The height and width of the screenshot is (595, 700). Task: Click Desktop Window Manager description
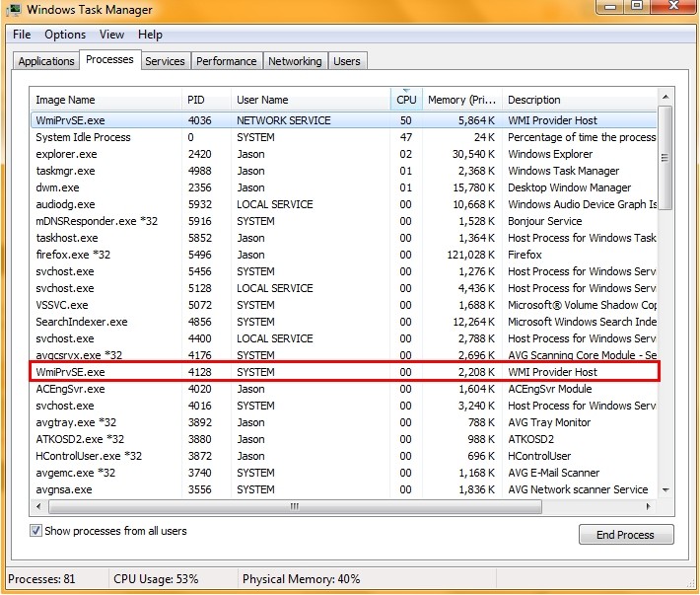pos(569,187)
